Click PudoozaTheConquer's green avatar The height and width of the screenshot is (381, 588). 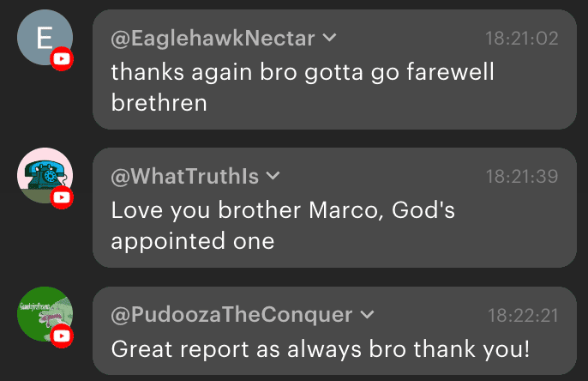click(43, 312)
